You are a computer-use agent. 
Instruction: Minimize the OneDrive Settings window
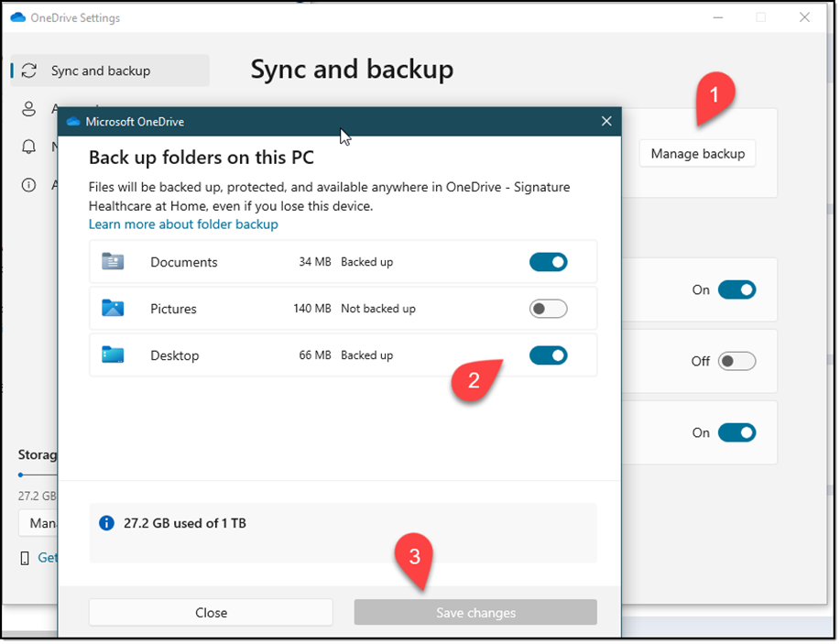click(x=719, y=17)
